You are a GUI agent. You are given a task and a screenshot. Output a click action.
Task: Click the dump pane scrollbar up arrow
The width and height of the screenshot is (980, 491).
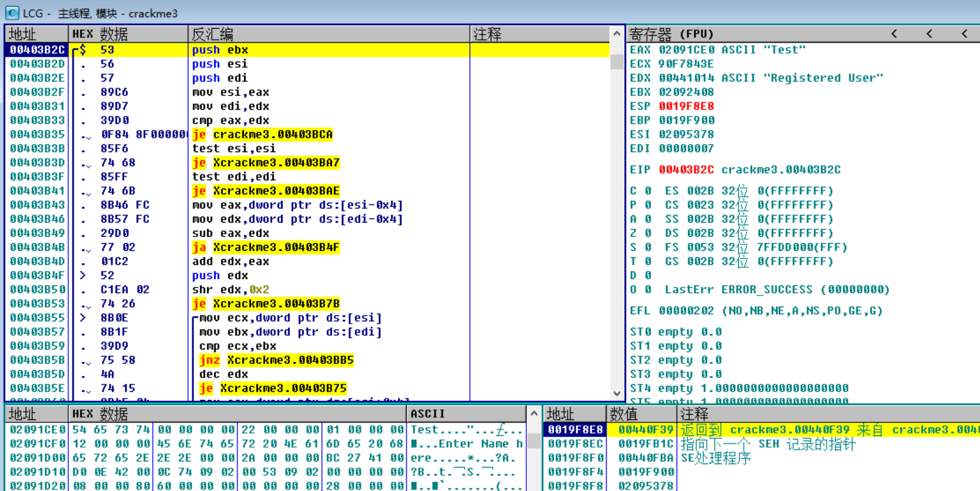pyautogui.click(x=533, y=413)
